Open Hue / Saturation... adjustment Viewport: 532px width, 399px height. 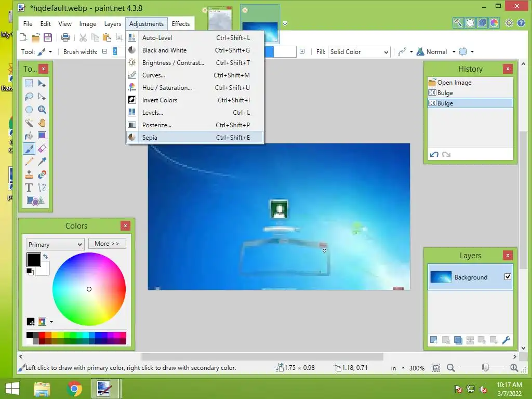click(x=195, y=87)
